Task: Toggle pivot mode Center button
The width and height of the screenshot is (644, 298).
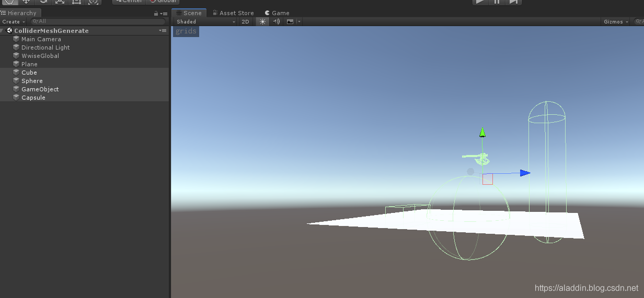Action: pyautogui.click(x=129, y=2)
